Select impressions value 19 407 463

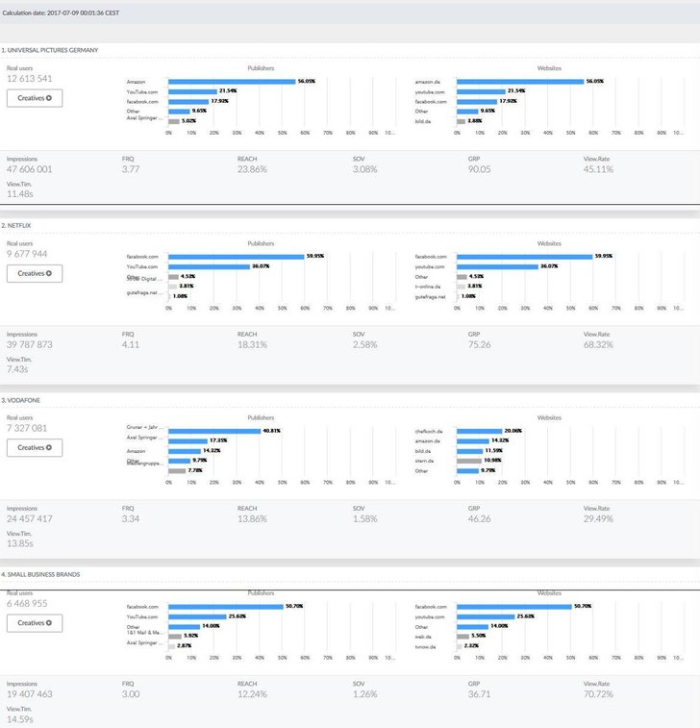pos(29,694)
